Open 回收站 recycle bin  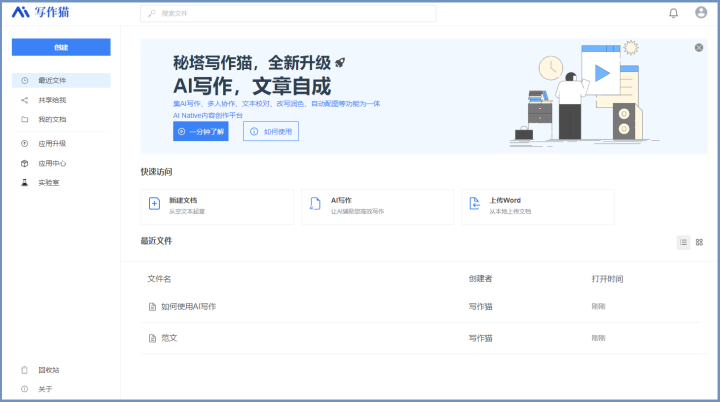click(49, 370)
